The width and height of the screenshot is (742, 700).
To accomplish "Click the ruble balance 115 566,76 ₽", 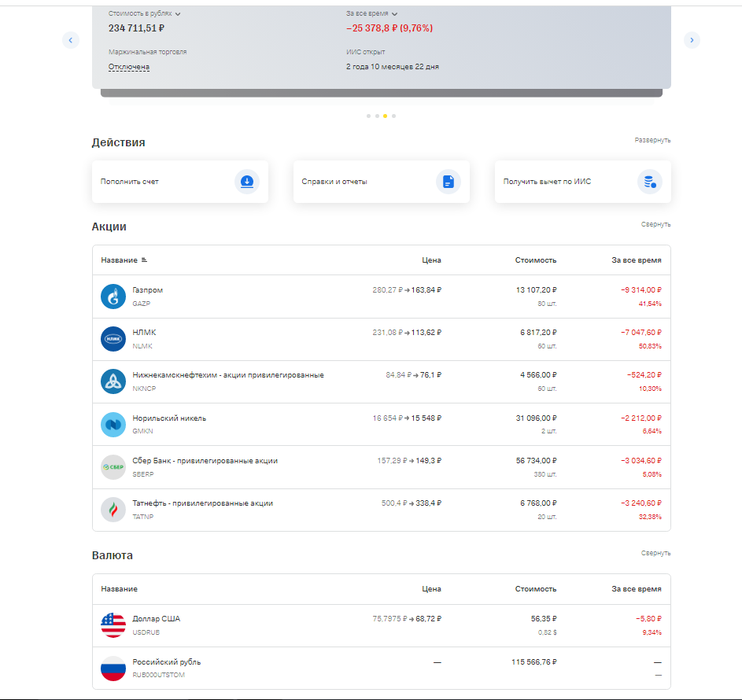I will click(x=533, y=662).
